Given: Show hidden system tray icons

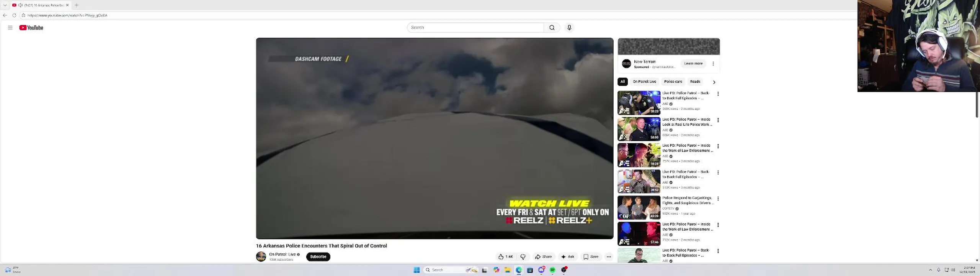Looking at the screenshot, I should pyautogui.click(x=930, y=270).
